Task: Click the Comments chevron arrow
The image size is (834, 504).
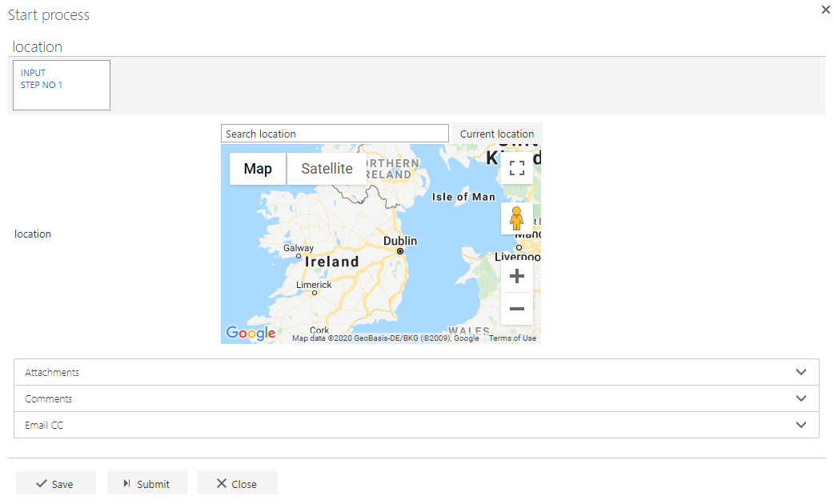Action: 801,398
